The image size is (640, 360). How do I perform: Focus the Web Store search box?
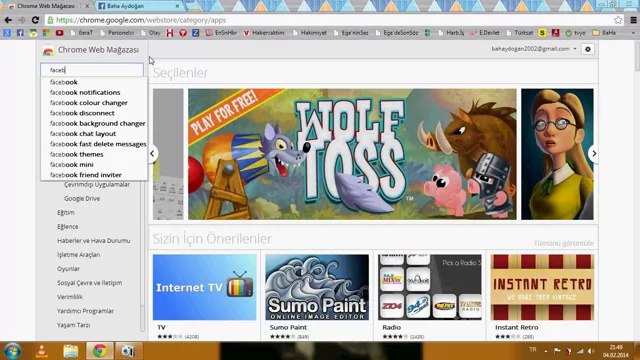tap(92, 70)
